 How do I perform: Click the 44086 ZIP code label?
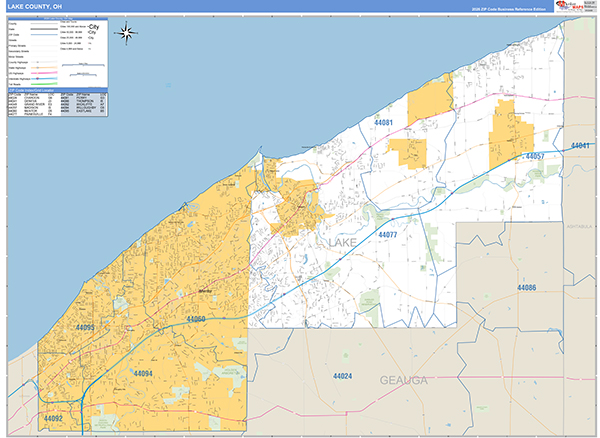(x=526, y=288)
